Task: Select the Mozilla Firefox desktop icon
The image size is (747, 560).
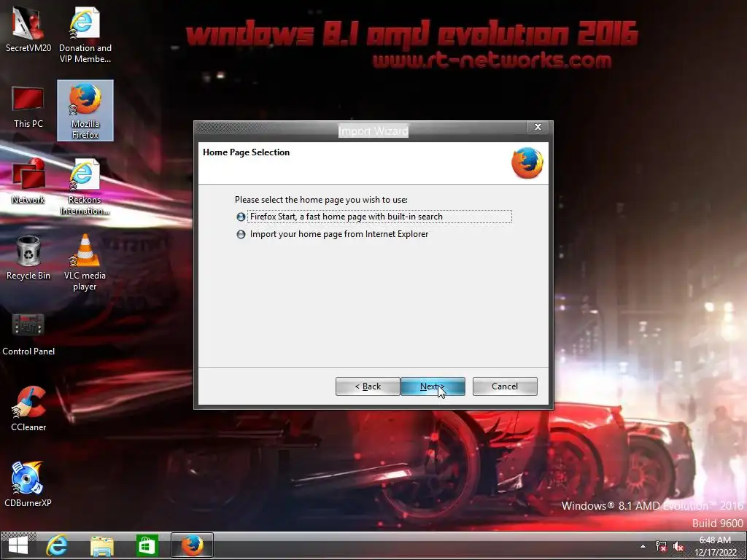Action: [85, 111]
